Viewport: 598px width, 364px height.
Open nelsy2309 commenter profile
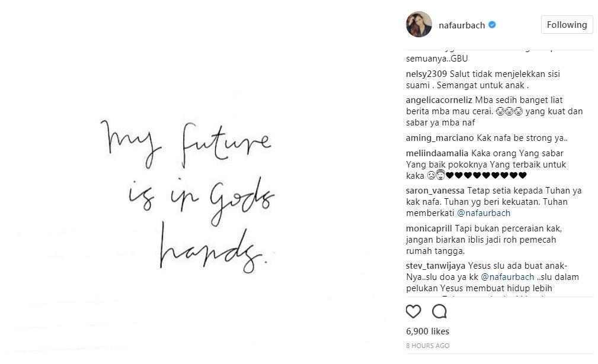click(426, 75)
